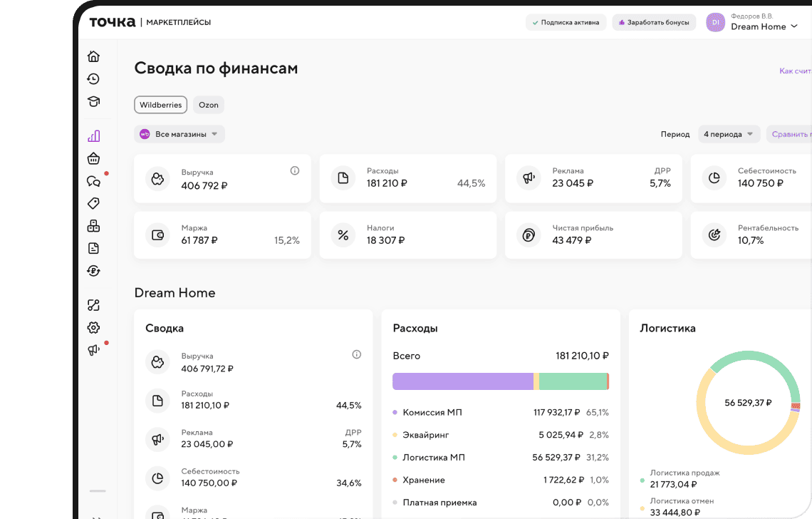
Task: Click the purple Комиссия МП bar segment
Action: pos(462,381)
